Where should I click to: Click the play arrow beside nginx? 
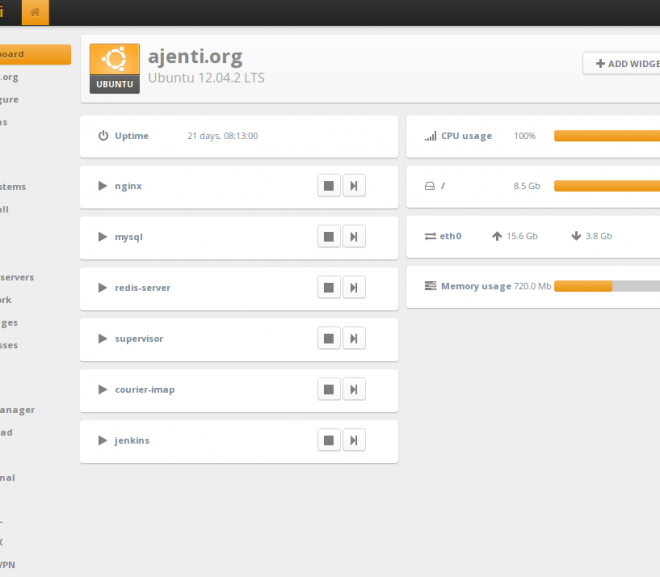pos(102,186)
